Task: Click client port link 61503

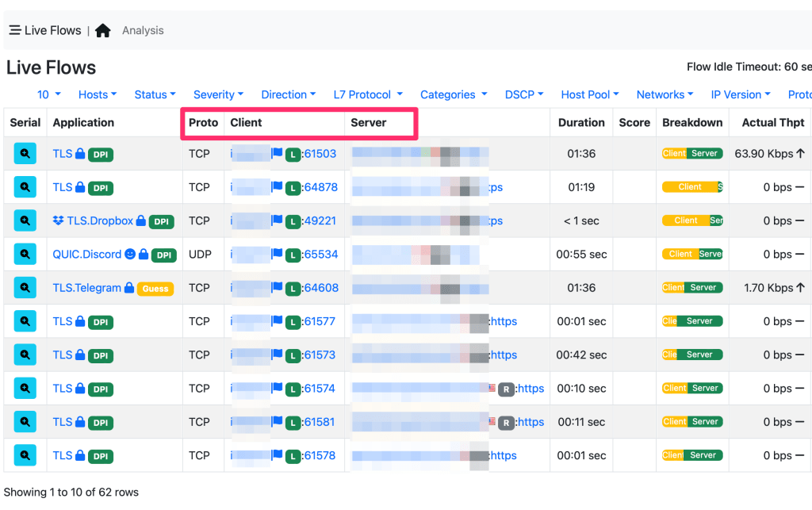Action: 320,154
